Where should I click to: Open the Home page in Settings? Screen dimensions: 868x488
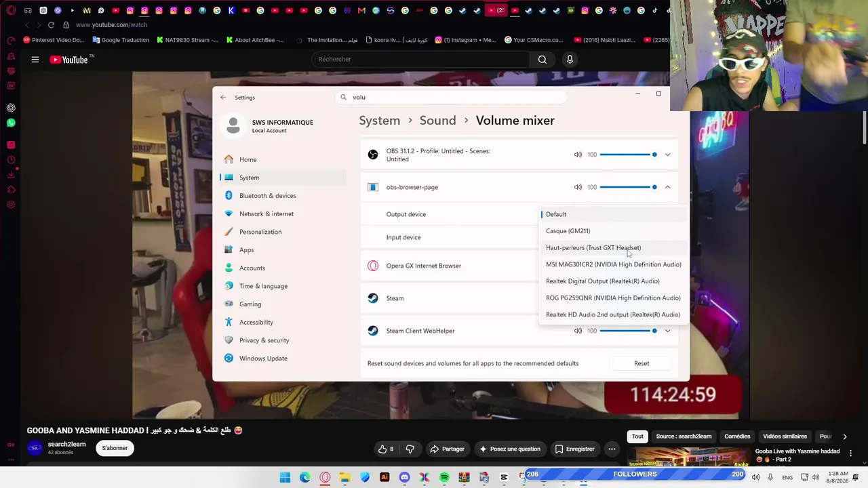(283, 159)
